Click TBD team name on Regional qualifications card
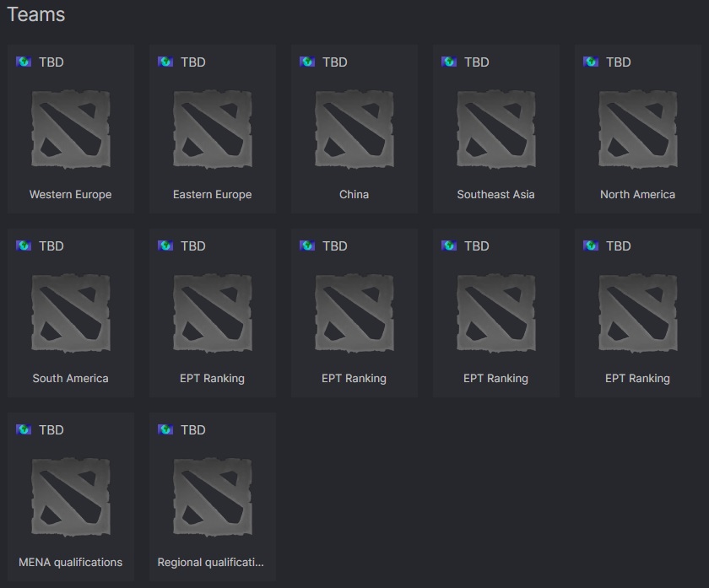The width and height of the screenshot is (709, 588). coord(193,429)
